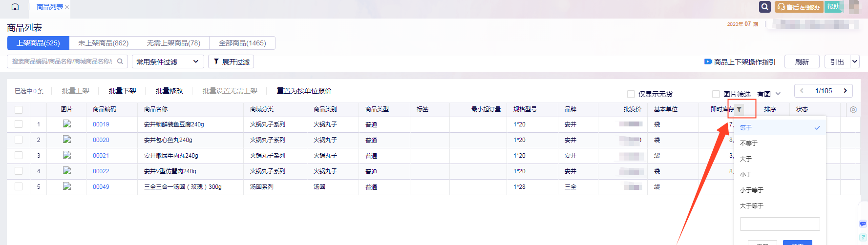This screenshot has width=868, height=245.
Task: Toggle 仅显示无货 checkbox
Action: pyautogui.click(x=631, y=94)
